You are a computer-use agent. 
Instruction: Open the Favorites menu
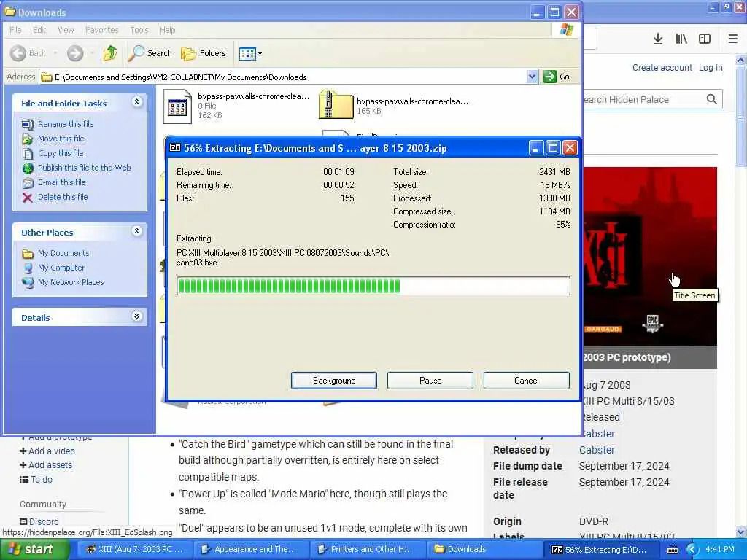click(x=102, y=30)
